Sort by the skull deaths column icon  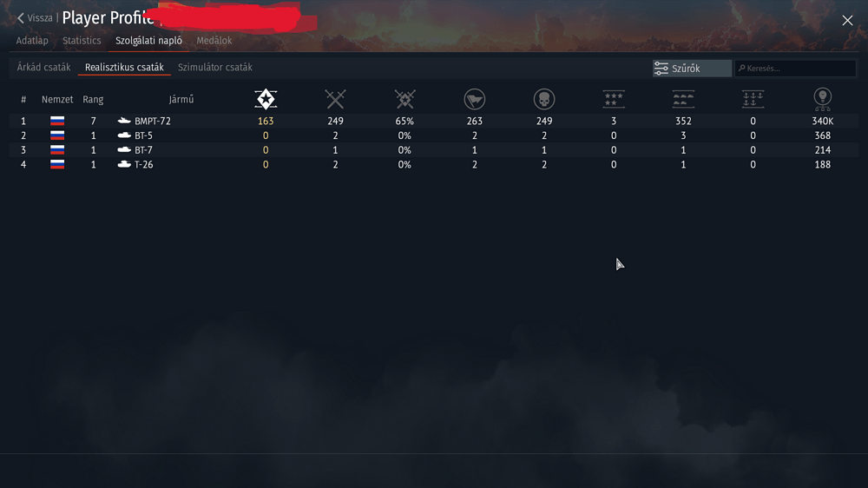coord(544,99)
